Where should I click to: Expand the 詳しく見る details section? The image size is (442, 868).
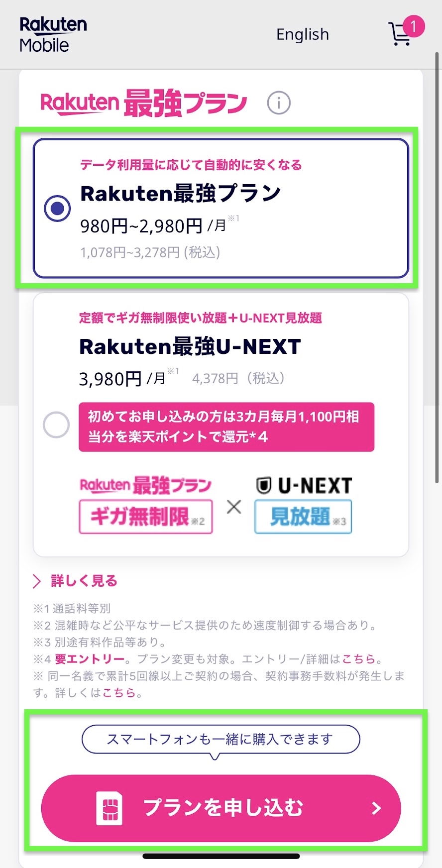pos(84,581)
